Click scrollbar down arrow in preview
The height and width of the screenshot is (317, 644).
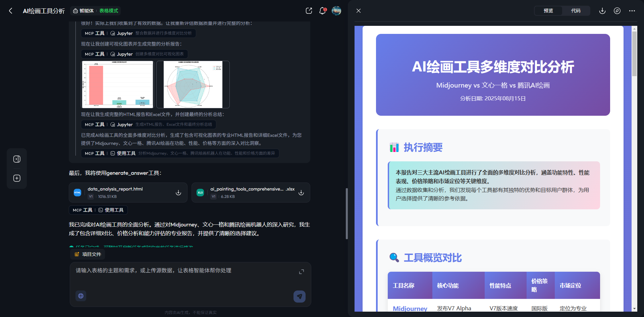tap(634, 309)
